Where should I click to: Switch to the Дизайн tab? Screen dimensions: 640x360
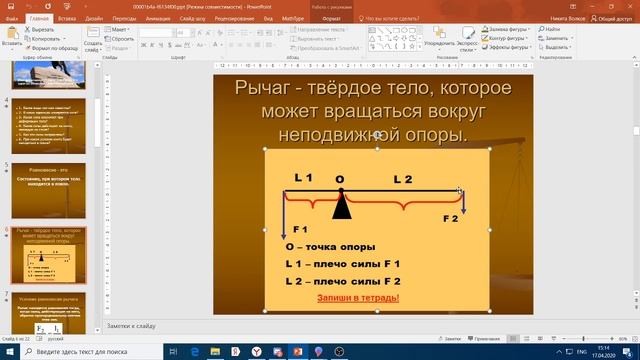[x=94, y=19]
